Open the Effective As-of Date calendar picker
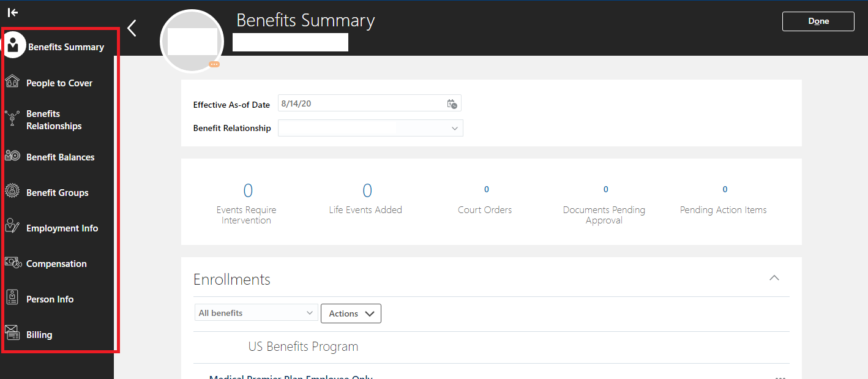 [x=452, y=104]
